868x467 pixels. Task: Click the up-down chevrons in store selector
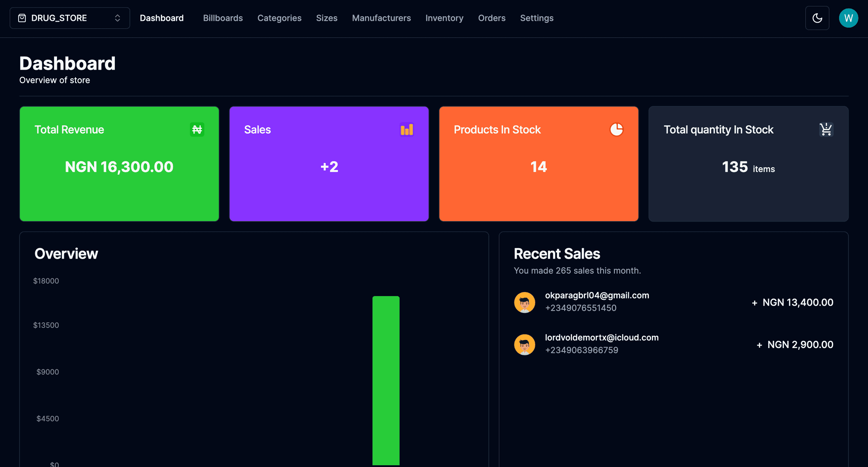click(118, 18)
